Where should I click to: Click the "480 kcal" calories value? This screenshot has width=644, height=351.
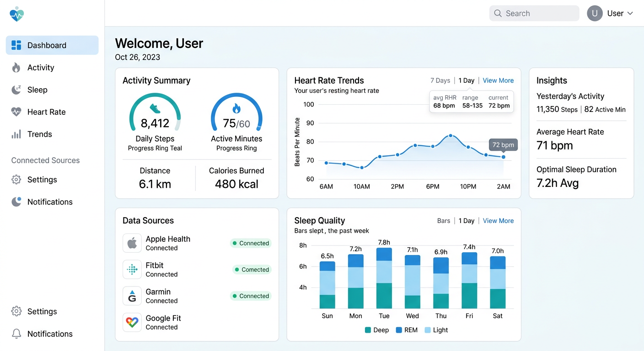click(x=236, y=184)
